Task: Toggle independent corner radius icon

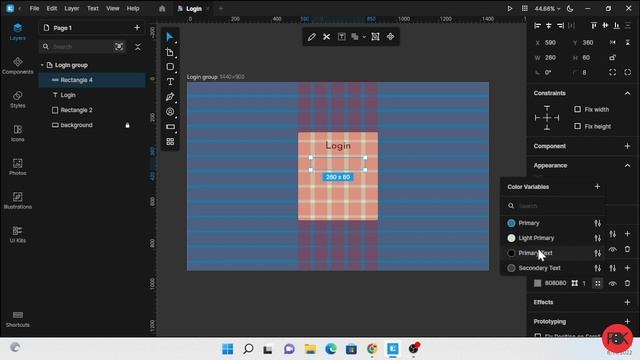Action: 613,72
